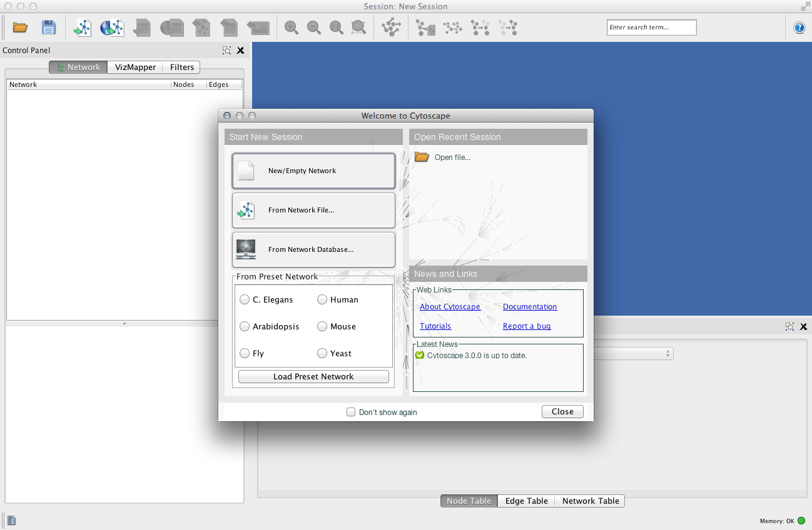Collapse the network list via divider arrow

[124, 324]
